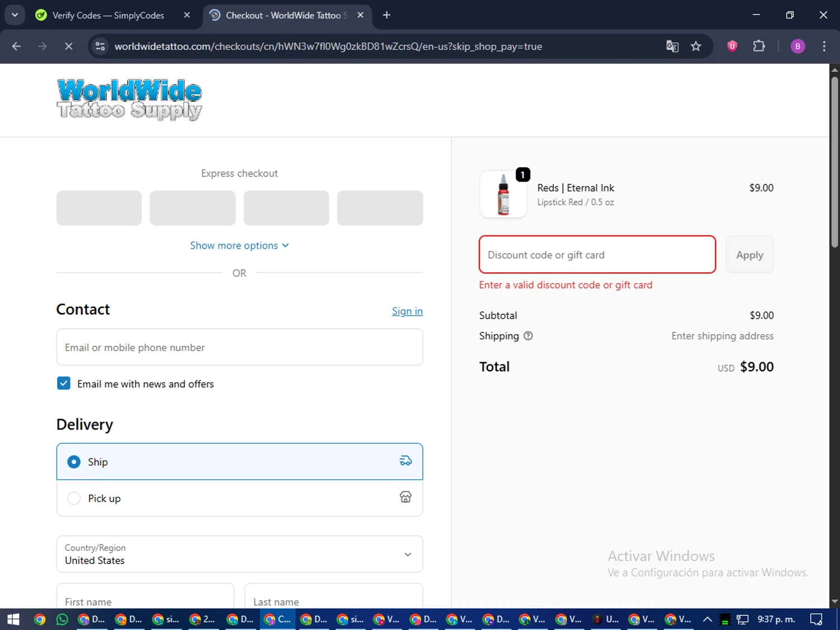Open the Extensions puzzle piece menu

[759, 46]
